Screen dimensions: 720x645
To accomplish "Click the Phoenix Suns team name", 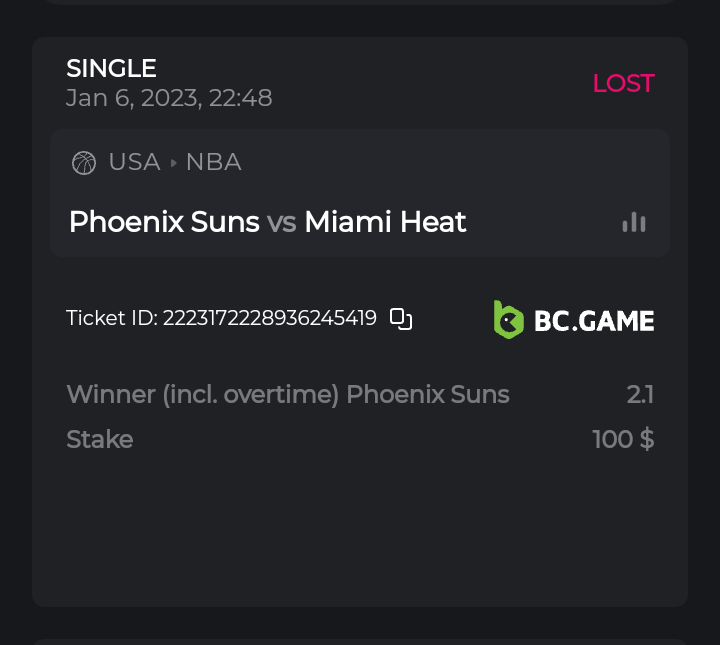I will click(x=164, y=222).
